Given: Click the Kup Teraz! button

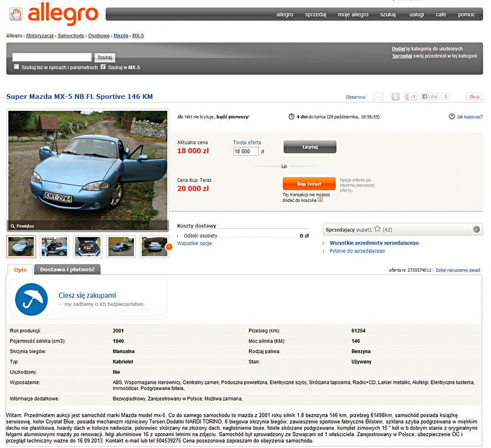Looking at the screenshot, I should pos(309,184).
